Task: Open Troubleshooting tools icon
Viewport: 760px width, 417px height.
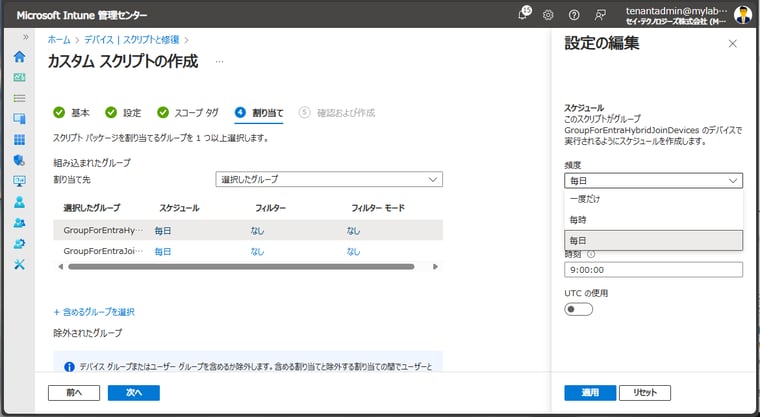Action: coord(19,265)
